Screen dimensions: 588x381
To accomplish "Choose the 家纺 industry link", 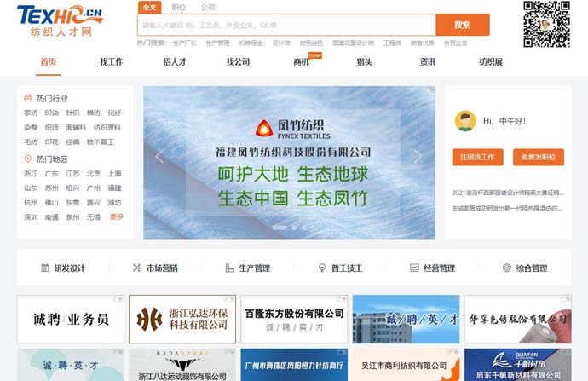I will tap(31, 113).
